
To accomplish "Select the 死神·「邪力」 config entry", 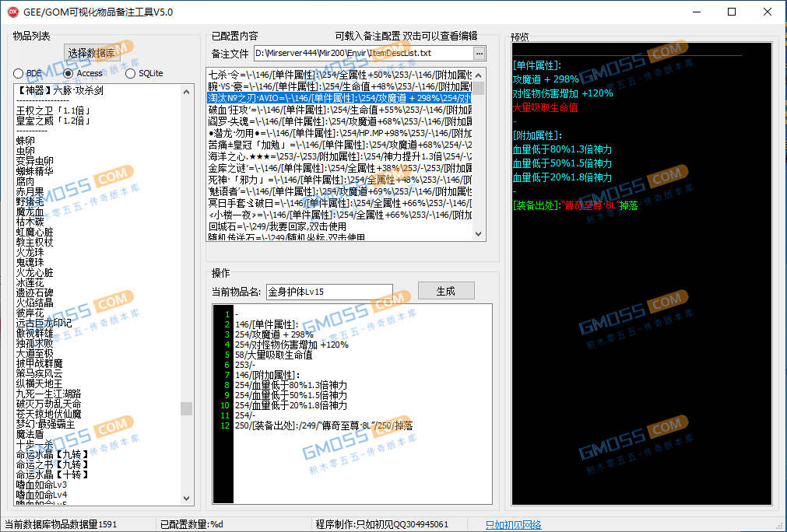I will [x=340, y=180].
